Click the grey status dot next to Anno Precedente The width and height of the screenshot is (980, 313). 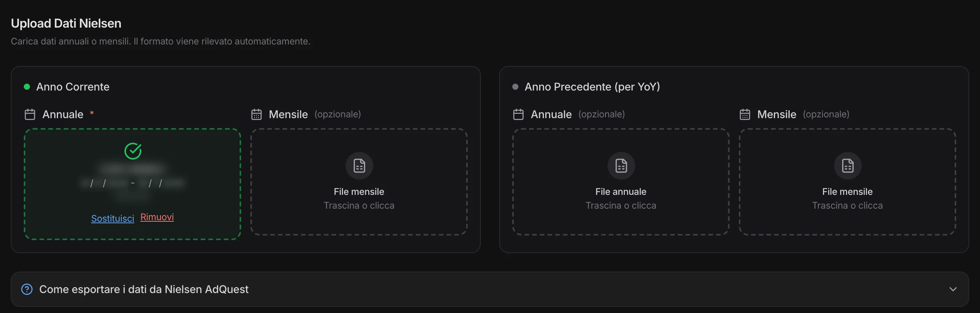515,87
